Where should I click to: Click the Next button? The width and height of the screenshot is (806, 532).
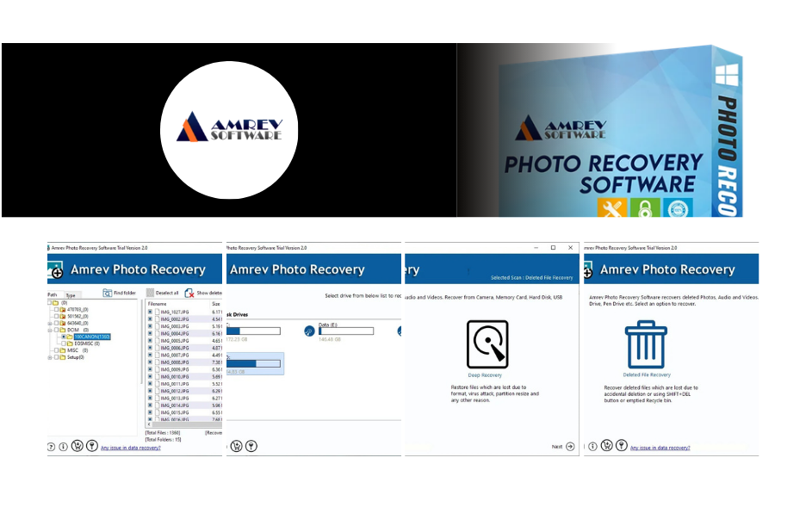pos(569,447)
